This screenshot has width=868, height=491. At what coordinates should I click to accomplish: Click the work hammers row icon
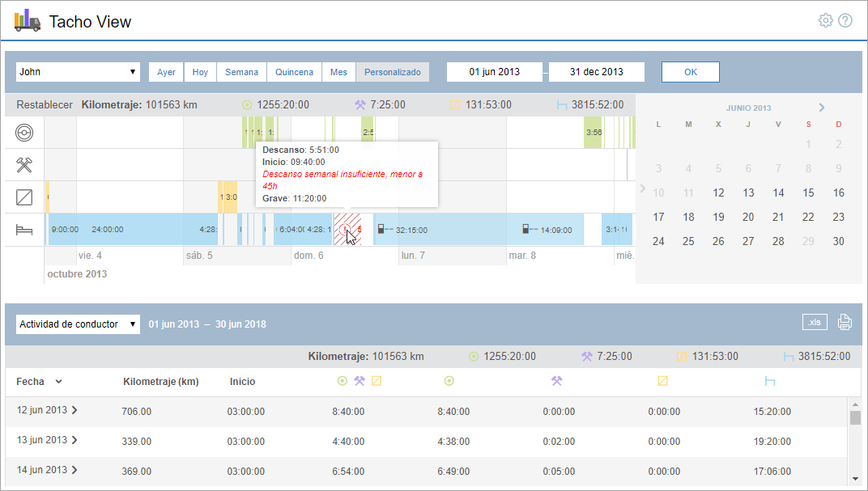point(24,165)
